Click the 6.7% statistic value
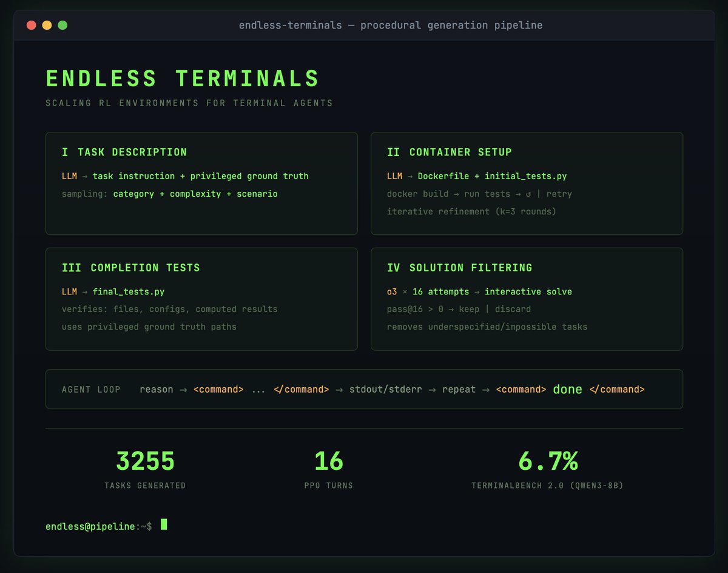 click(x=548, y=461)
